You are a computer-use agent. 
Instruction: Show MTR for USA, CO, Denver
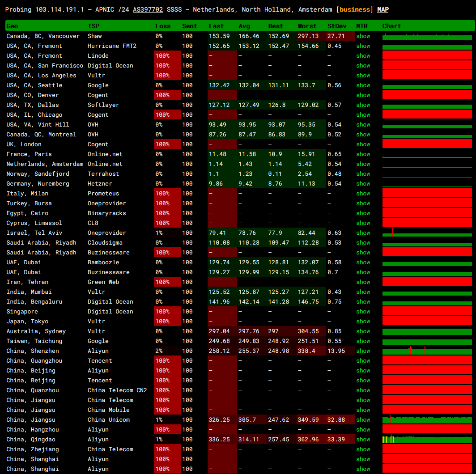click(363, 95)
